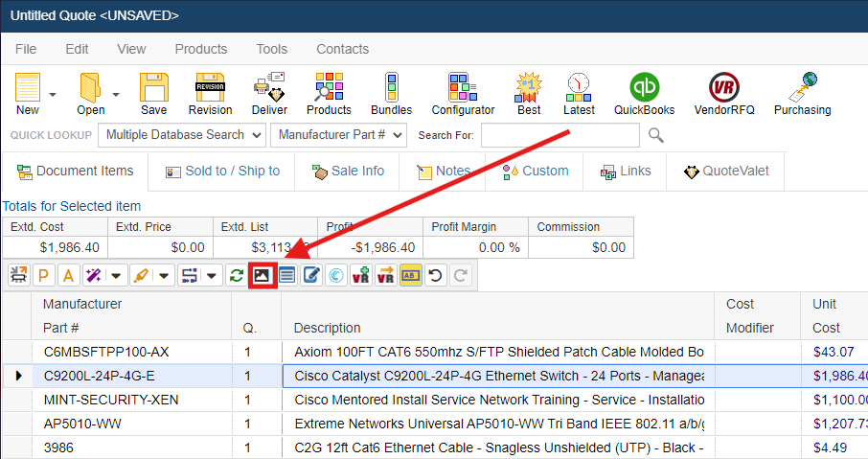Click the undo arrow icon
The image size is (868, 459).
pyautogui.click(x=435, y=276)
